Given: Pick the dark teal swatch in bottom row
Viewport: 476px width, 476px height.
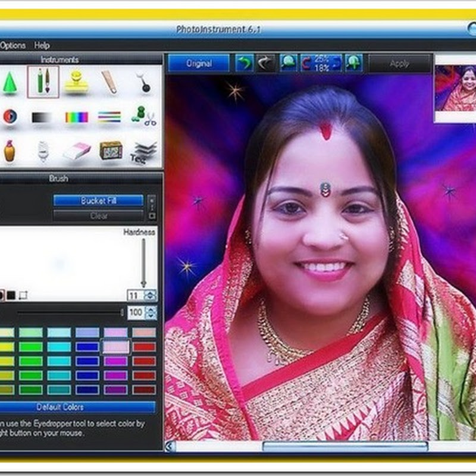Looking at the screenshot, I should coord(59,390).
